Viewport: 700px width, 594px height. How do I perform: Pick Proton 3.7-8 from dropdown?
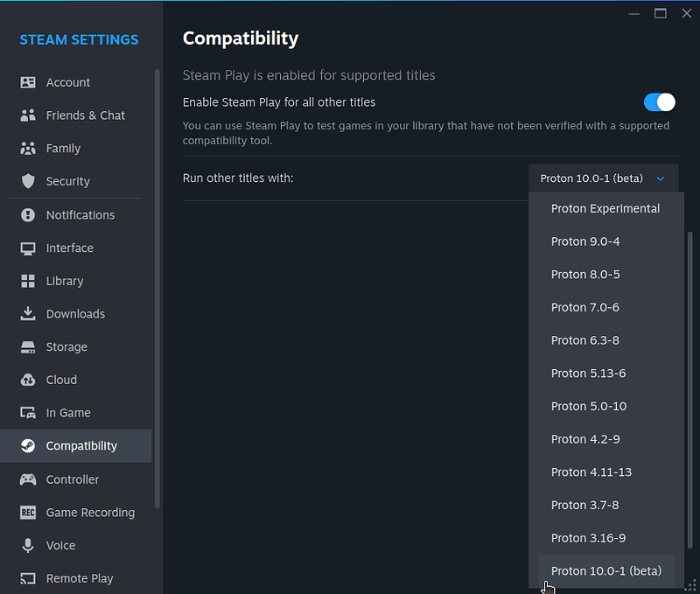tap(605, 505)
